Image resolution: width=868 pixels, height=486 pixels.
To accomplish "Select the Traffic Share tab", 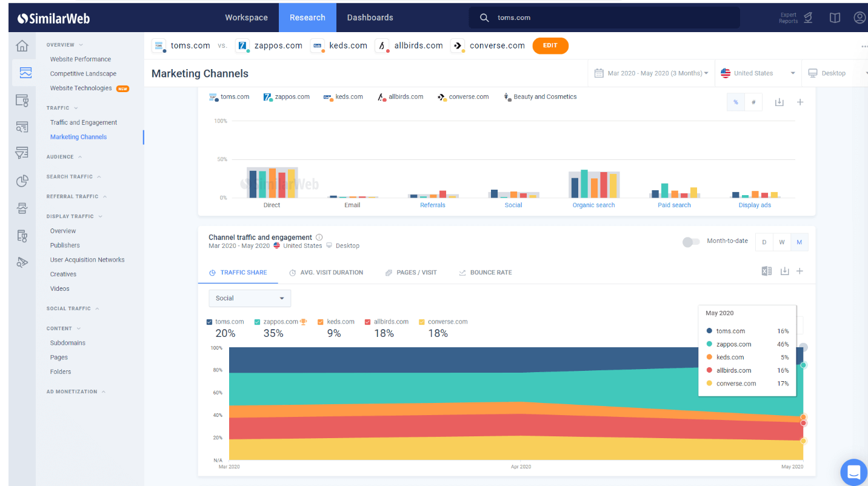I will tap(238, 273).
